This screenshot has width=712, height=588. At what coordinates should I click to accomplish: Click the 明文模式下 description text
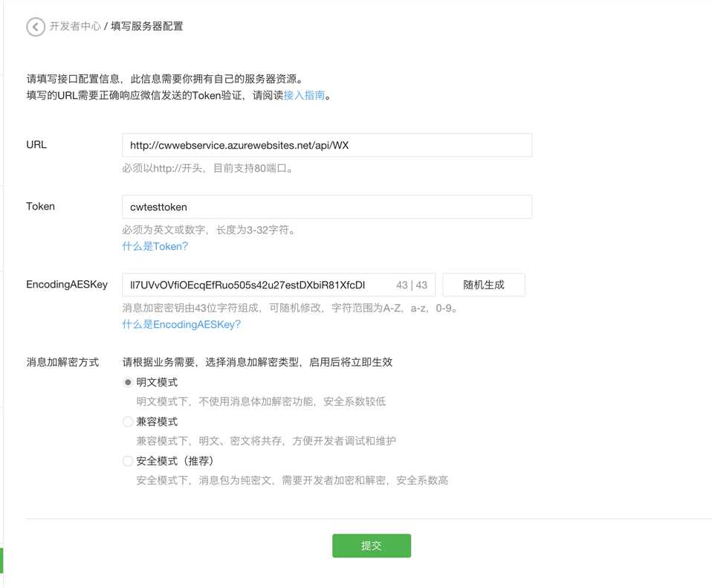[261, 401]
